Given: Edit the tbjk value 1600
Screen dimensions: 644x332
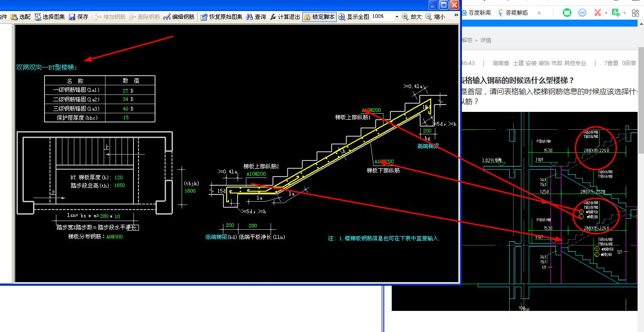Looking at the screenshot, I should pos(190,191).
